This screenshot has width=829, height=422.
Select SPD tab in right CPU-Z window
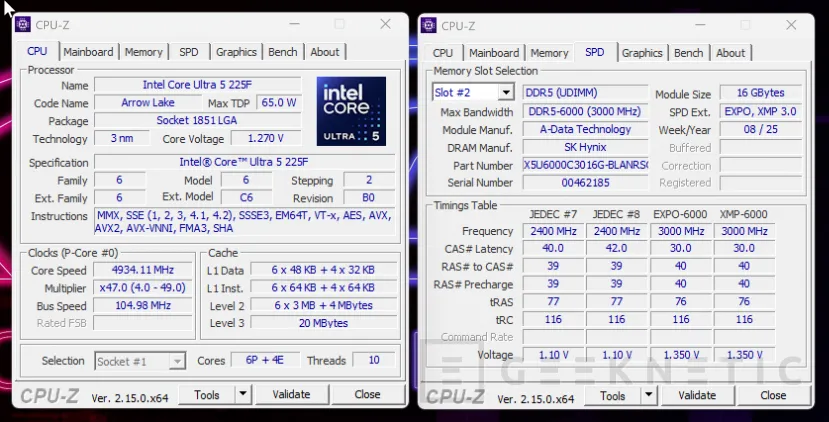(595, 52)
